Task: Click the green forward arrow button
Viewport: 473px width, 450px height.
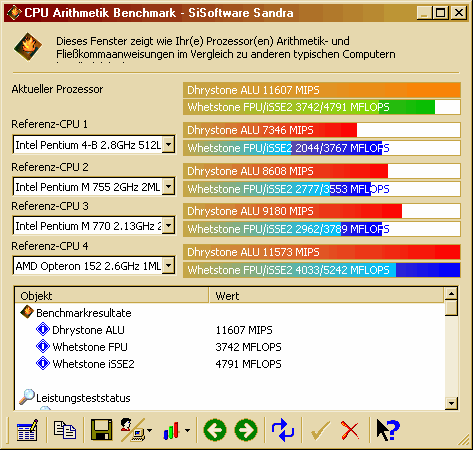Action: [246, 430]
